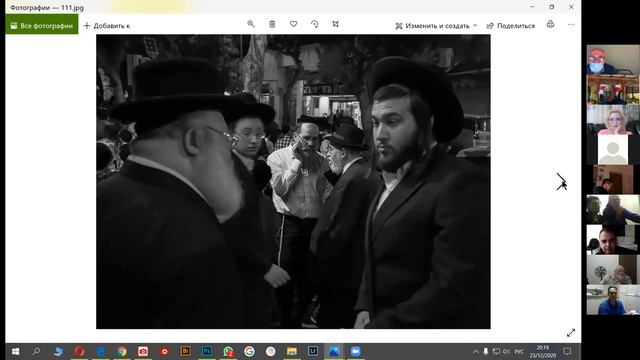The width and height of the screenshot is (640, 360).
Task: Enter fullscreen with the diagonal arrows icon
Action: tap(571, 333)
